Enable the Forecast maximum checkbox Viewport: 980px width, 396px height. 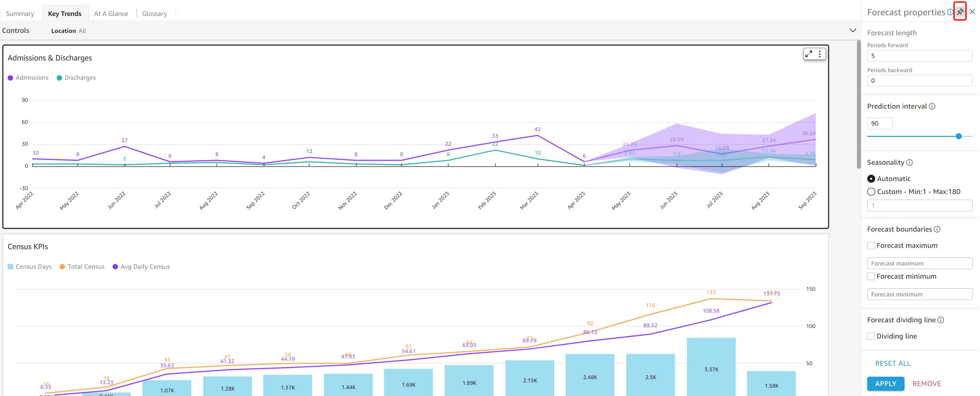click(871, 246)
